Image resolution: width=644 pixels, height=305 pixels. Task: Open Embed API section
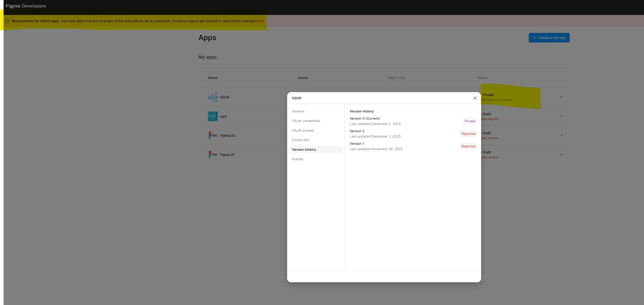point(316,140)
